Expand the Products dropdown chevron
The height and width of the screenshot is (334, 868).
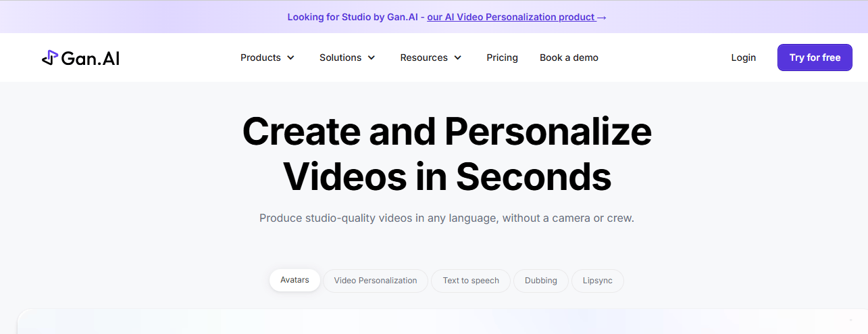(291, 58)
